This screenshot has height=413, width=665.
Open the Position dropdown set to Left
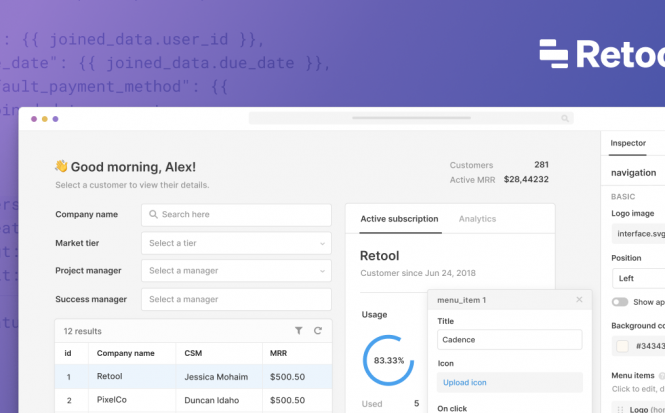pos(639,278)
